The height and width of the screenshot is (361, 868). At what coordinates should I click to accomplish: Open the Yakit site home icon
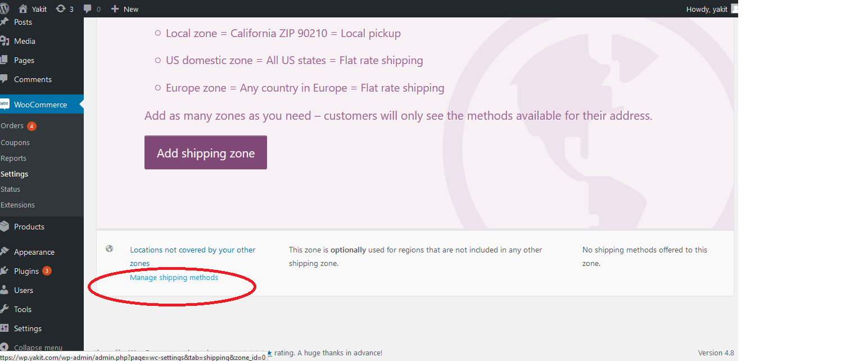(x=23, y=9)
